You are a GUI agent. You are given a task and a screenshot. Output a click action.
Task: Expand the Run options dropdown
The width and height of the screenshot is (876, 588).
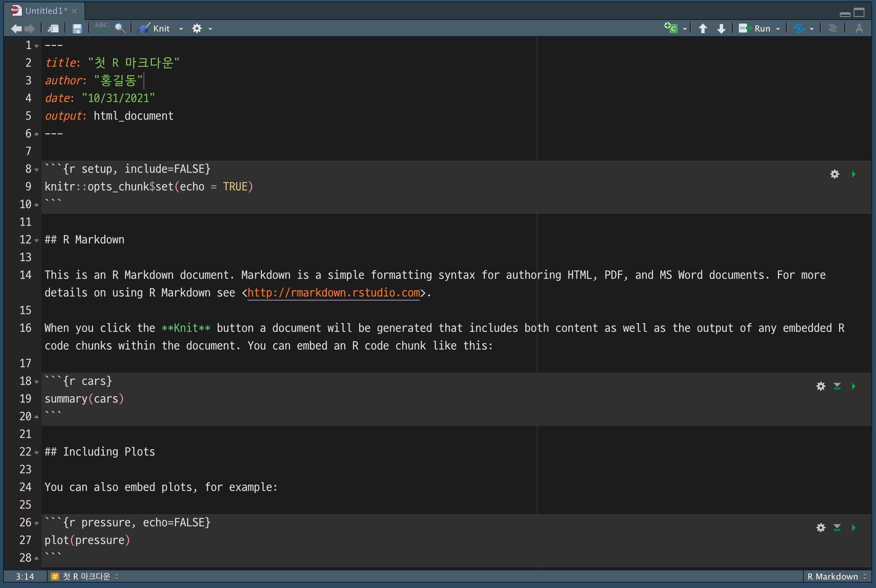pos(778,29)
